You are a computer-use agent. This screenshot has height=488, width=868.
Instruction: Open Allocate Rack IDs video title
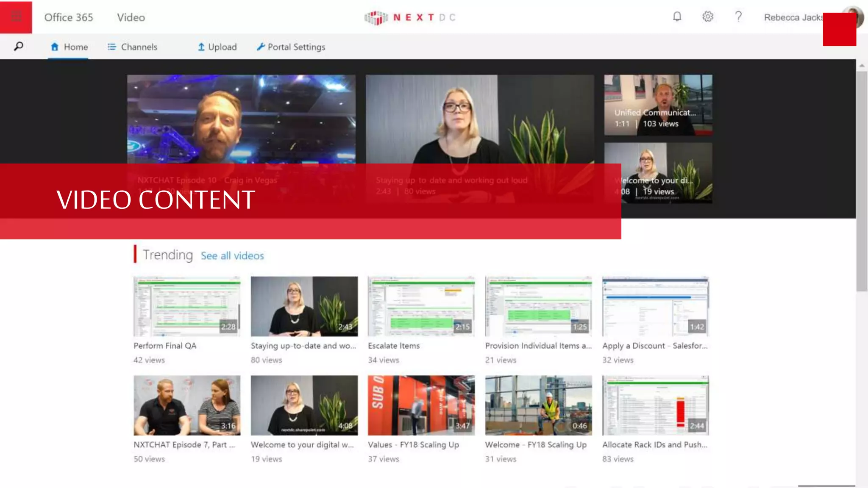[655, 445]
